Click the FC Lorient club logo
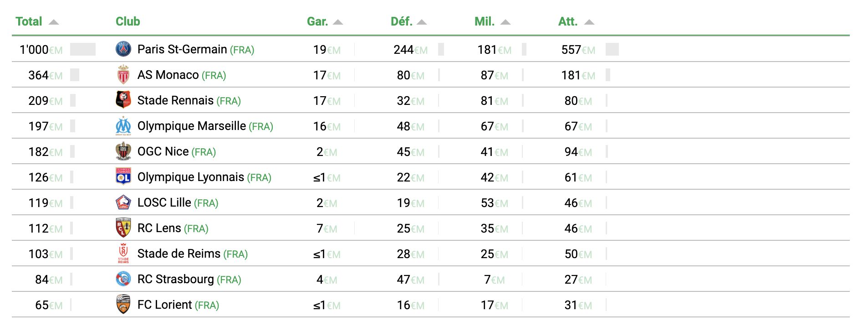Screen dimensions: 868x332 (x=123, y=305)
